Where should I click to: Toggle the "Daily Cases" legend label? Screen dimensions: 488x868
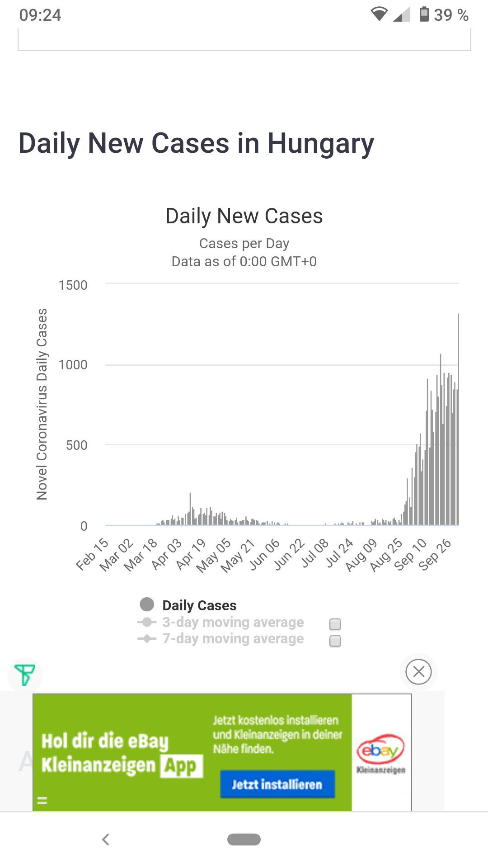199,605
